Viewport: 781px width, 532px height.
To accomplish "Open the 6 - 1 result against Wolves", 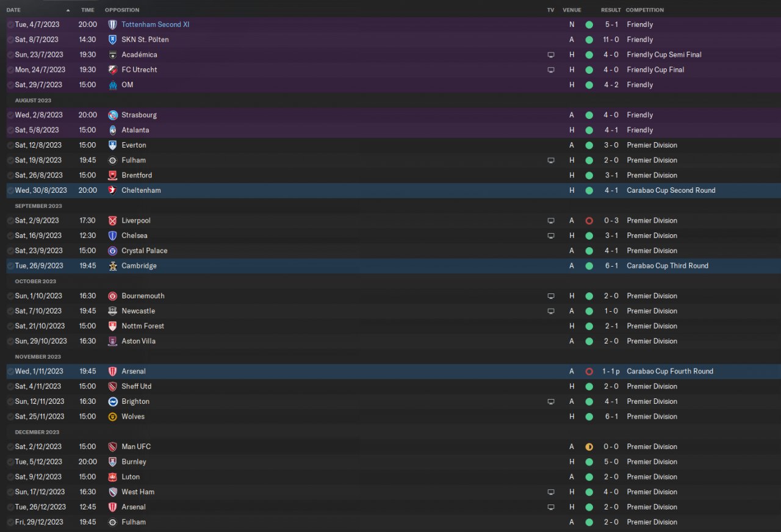I will point(611,417).
